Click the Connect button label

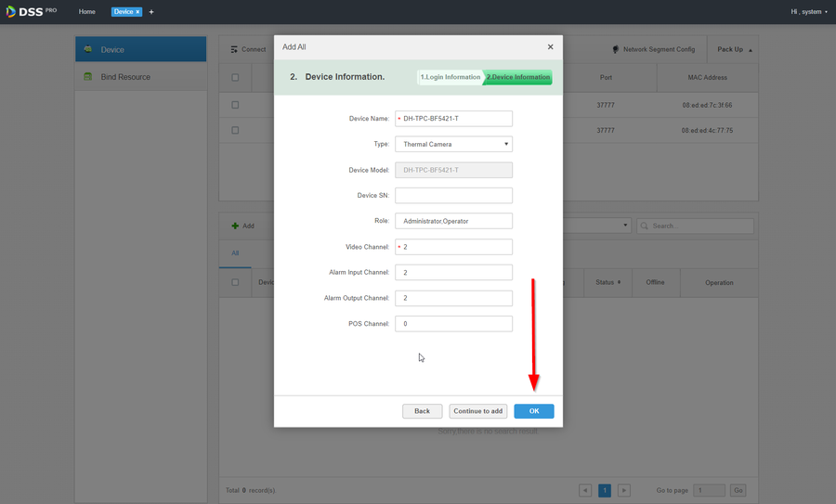pos(254,49)
